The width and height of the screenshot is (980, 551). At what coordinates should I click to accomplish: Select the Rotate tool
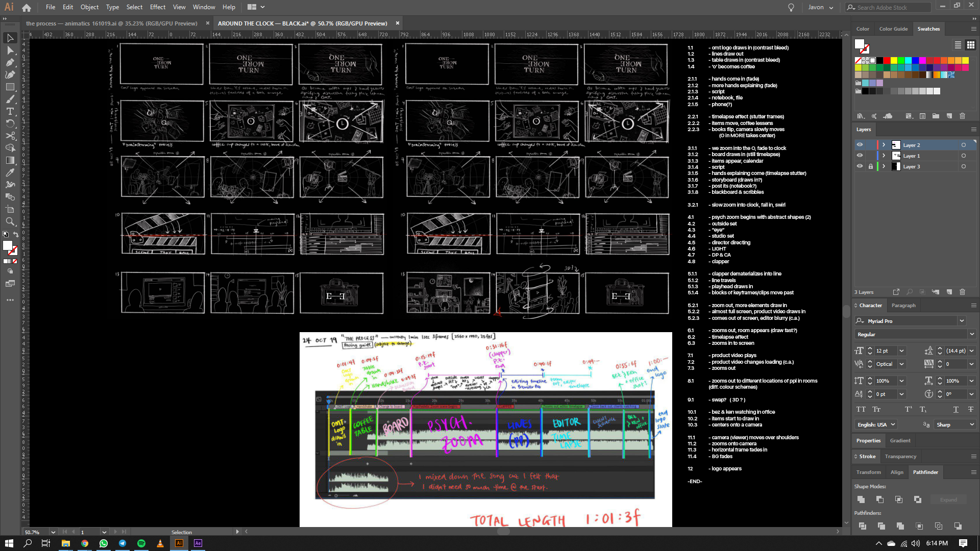point(10,124)
